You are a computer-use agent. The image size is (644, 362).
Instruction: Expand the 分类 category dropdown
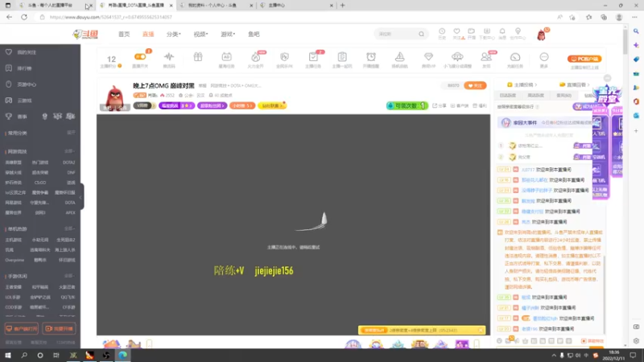point(173,34)
